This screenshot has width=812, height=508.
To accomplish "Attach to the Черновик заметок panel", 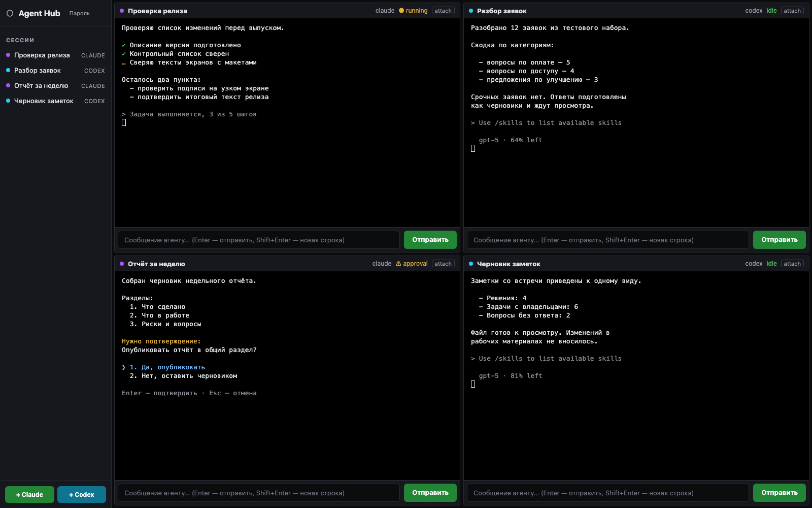I will [x=792, y=264].
